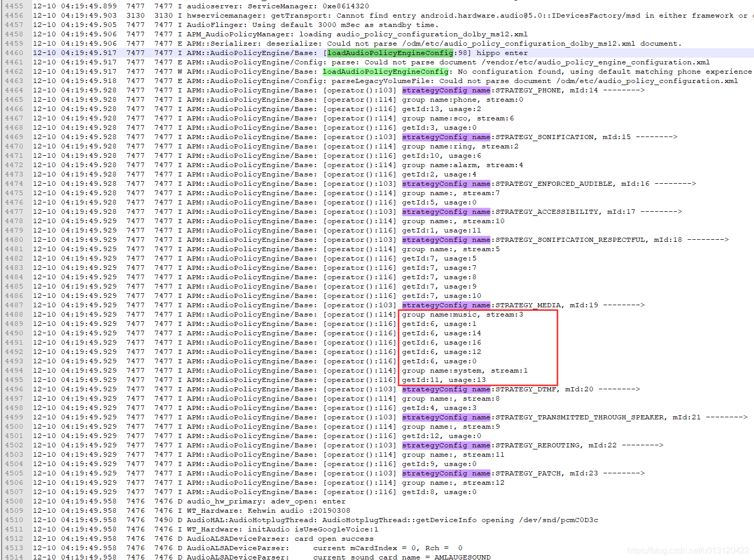Click line number 4455 in the gutter
This screenshot has width=754, height=560.
(x=14, y=6)
